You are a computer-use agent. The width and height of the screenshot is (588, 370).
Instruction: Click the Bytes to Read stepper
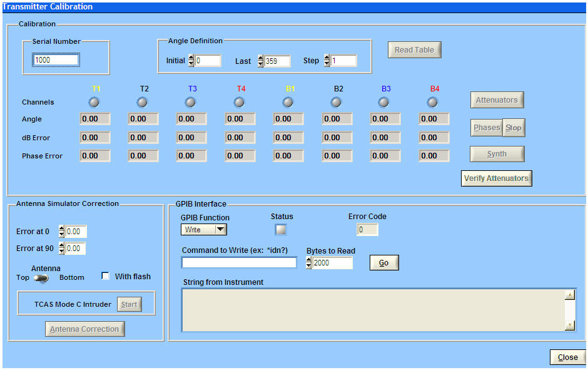308,263
